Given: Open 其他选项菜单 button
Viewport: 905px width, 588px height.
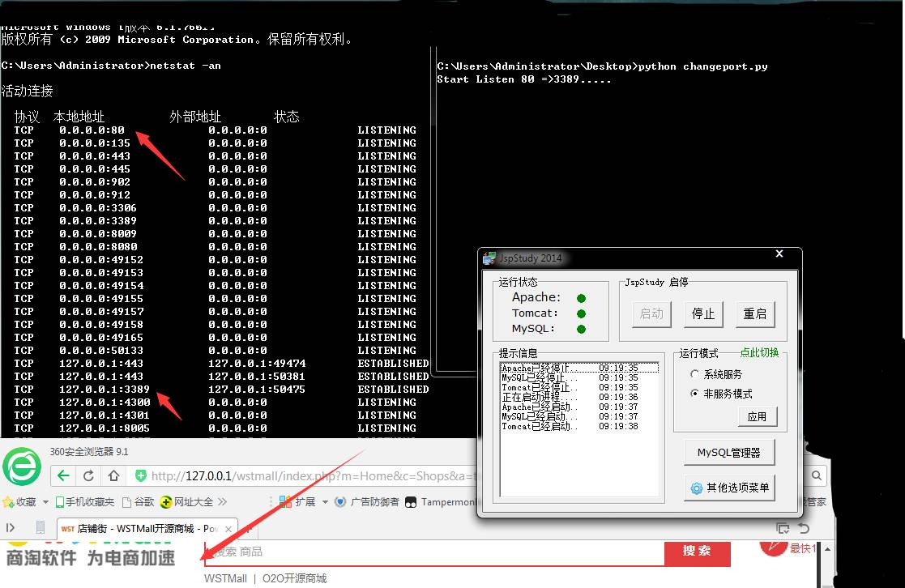Looking at the screenshot, I should 729,488.
